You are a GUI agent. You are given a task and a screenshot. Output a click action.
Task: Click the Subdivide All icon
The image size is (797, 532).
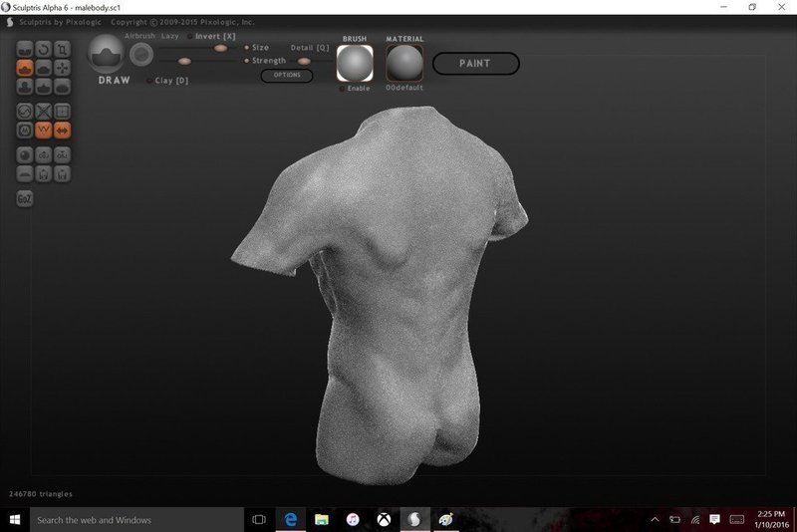coord(62,112)
